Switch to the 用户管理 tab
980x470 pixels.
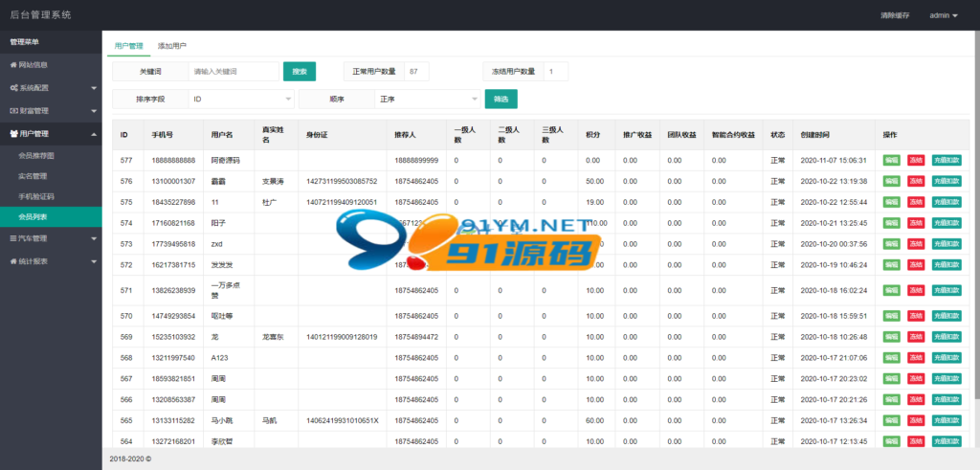click(129, 46)
